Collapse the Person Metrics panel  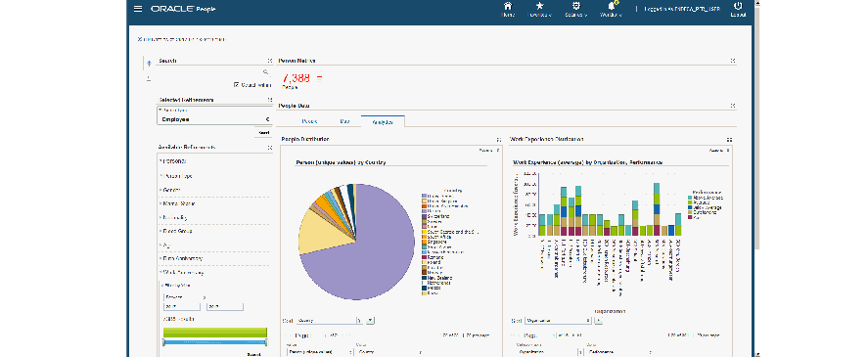point(732,61)
